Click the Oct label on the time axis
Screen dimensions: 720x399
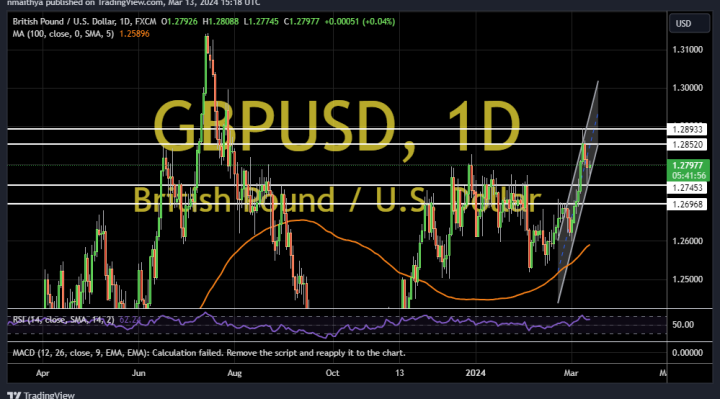click(332, 373)
